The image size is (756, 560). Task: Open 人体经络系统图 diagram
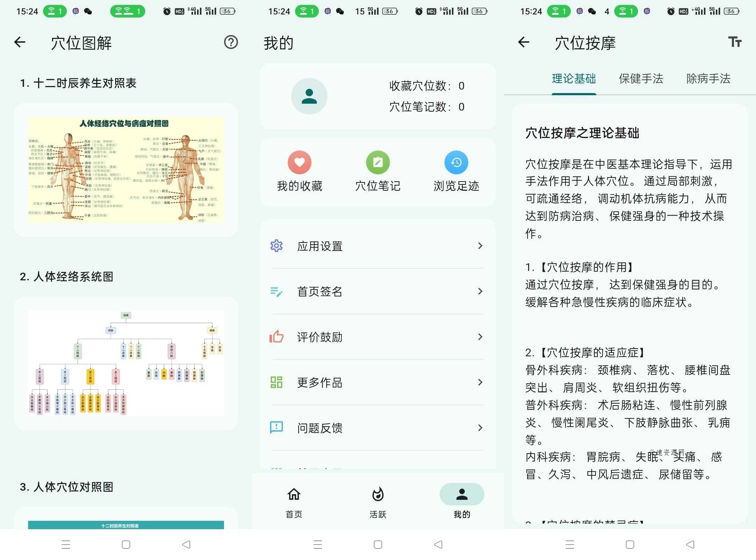126,362
